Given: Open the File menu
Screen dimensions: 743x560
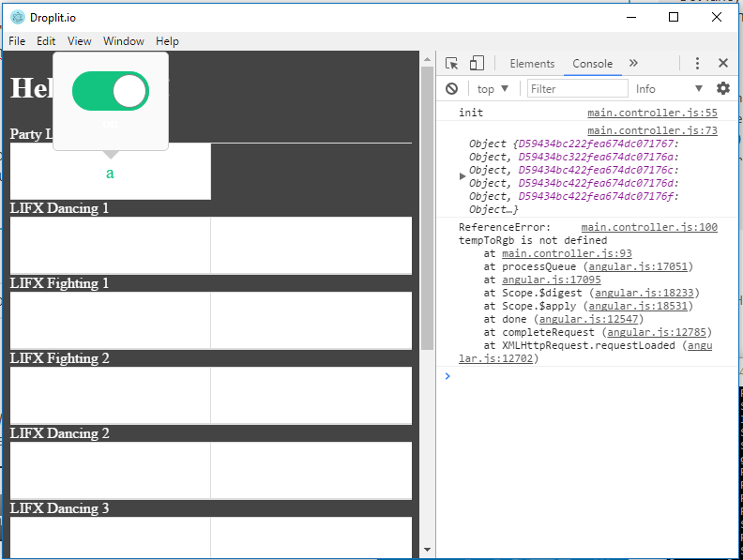Looking at the screenshot, I should (x=17, y=41).
